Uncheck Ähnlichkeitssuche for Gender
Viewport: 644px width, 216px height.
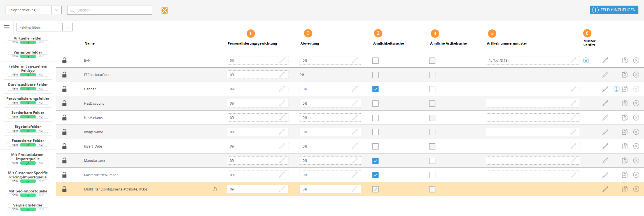click(375, 89)
